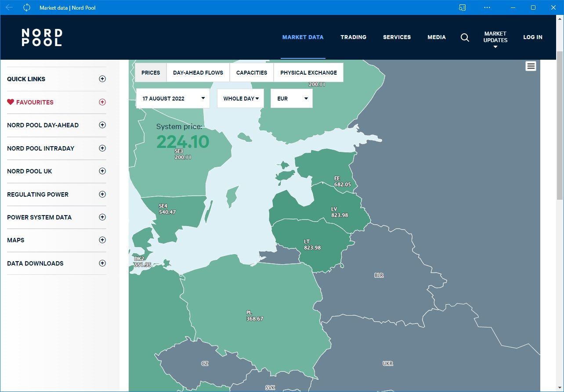This screenshot has width=564, height=392.
Task: Click the Log In link
Action: coord(533,37)
